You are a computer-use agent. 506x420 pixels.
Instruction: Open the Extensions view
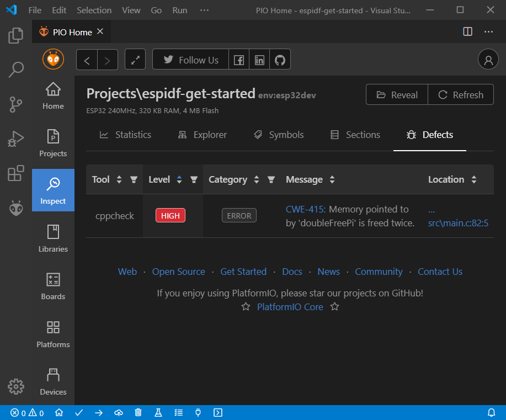[x=15, y=173]
